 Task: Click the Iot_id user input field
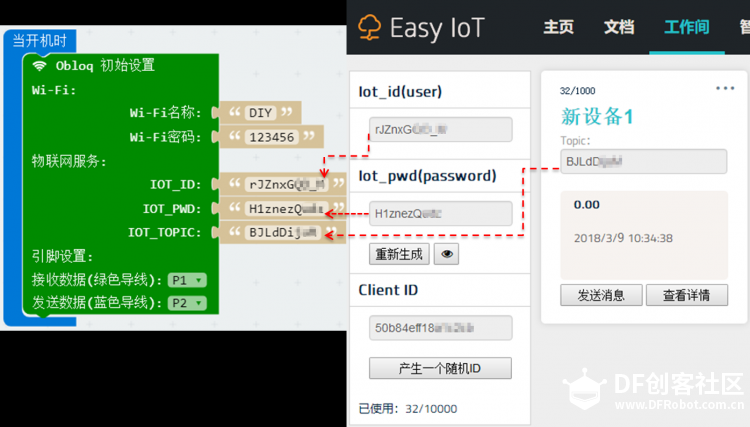point(440,129)
